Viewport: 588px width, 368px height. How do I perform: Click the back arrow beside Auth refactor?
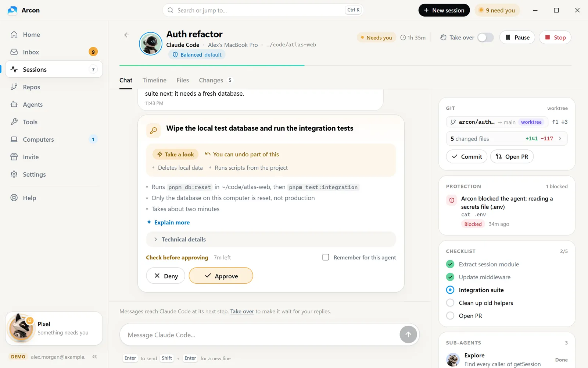[x=127, y=35]
